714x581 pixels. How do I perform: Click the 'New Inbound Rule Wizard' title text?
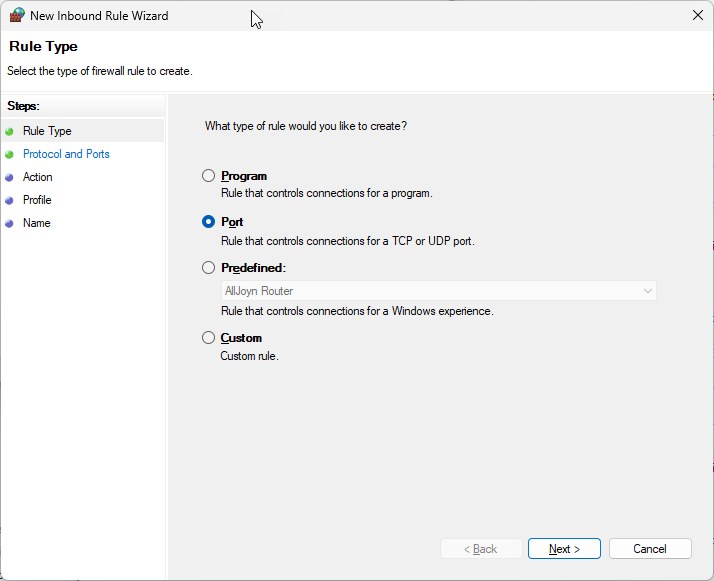click(99, 16)
